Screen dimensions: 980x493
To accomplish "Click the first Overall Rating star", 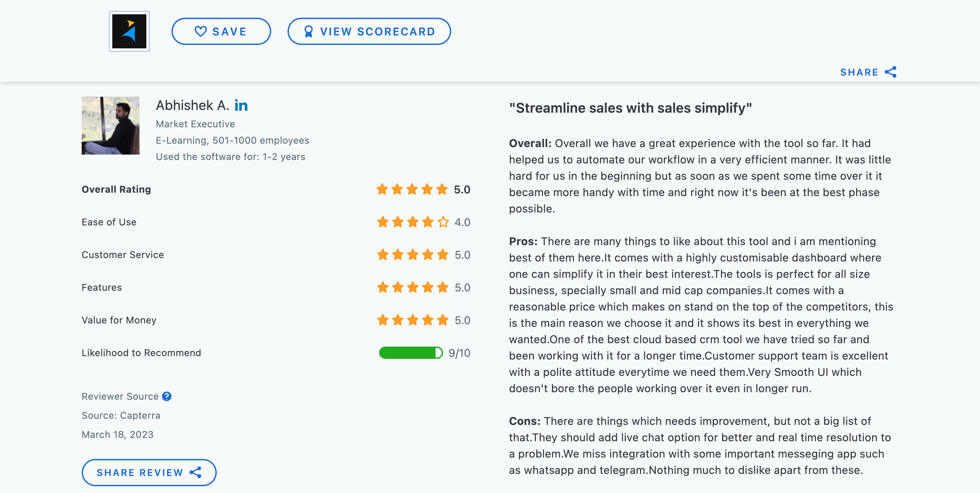I will 382,189.
